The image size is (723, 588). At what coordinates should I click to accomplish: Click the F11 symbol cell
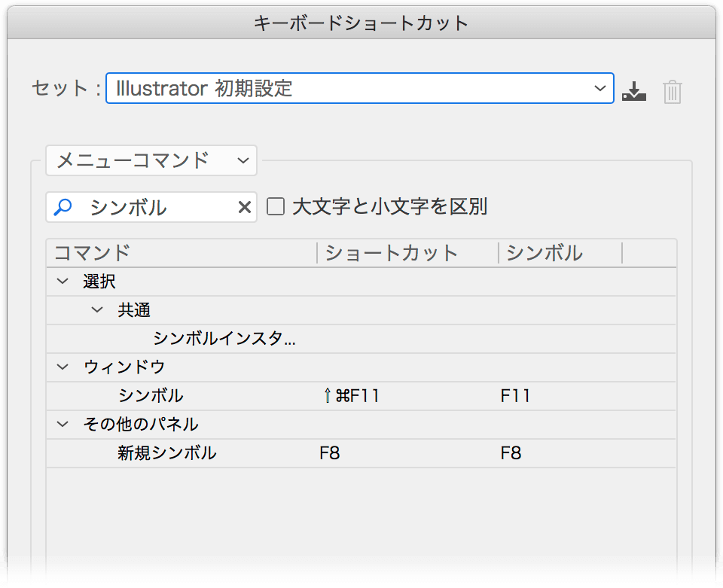515,396
